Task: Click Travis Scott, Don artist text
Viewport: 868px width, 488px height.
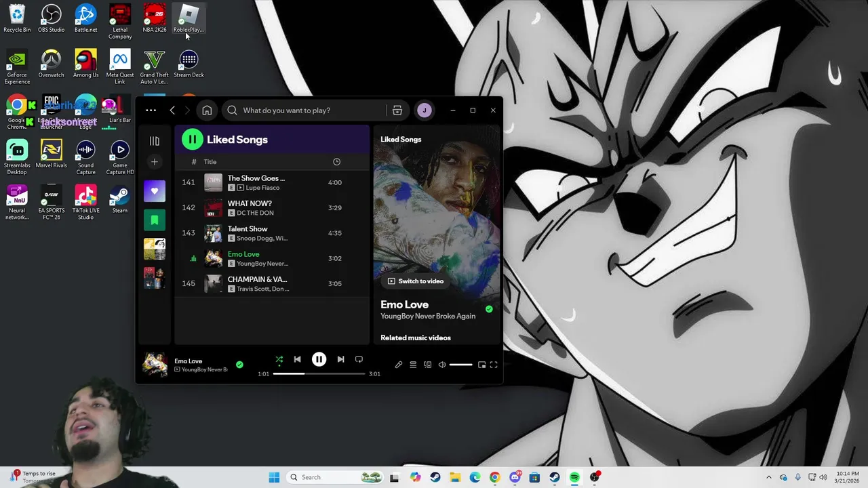Action: (262, 289)
